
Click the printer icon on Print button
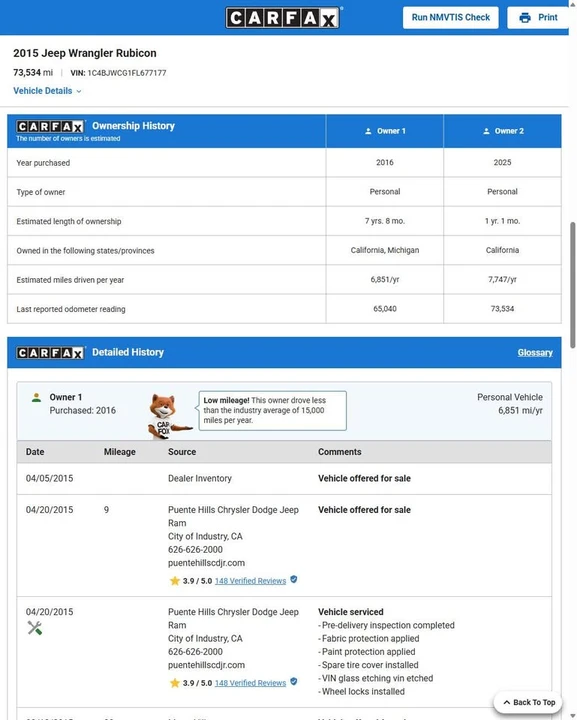coord(525,18)
